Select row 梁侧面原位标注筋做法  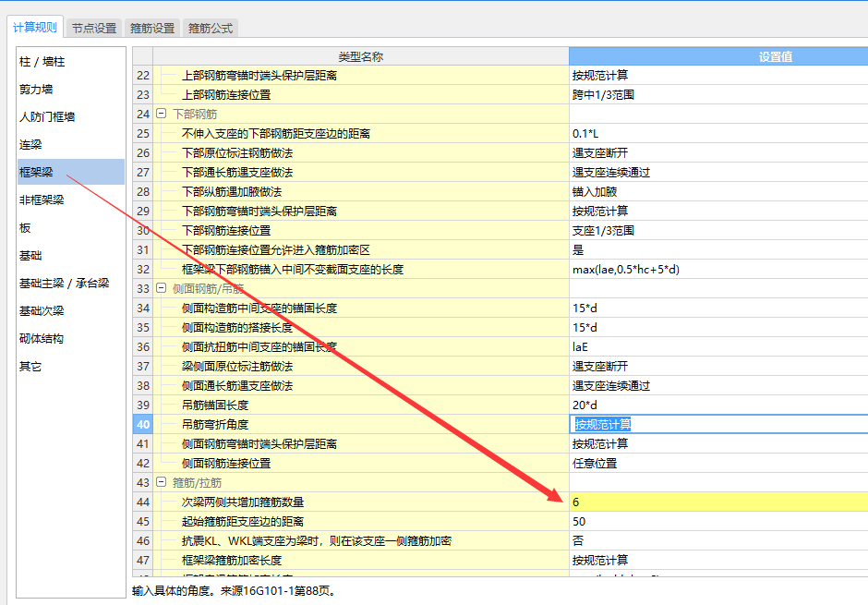pyautogui.click(x=361, y=366)
